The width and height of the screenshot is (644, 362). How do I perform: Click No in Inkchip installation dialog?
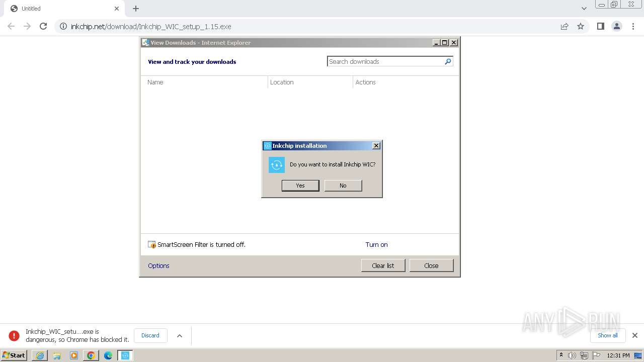tap(343, 186)
